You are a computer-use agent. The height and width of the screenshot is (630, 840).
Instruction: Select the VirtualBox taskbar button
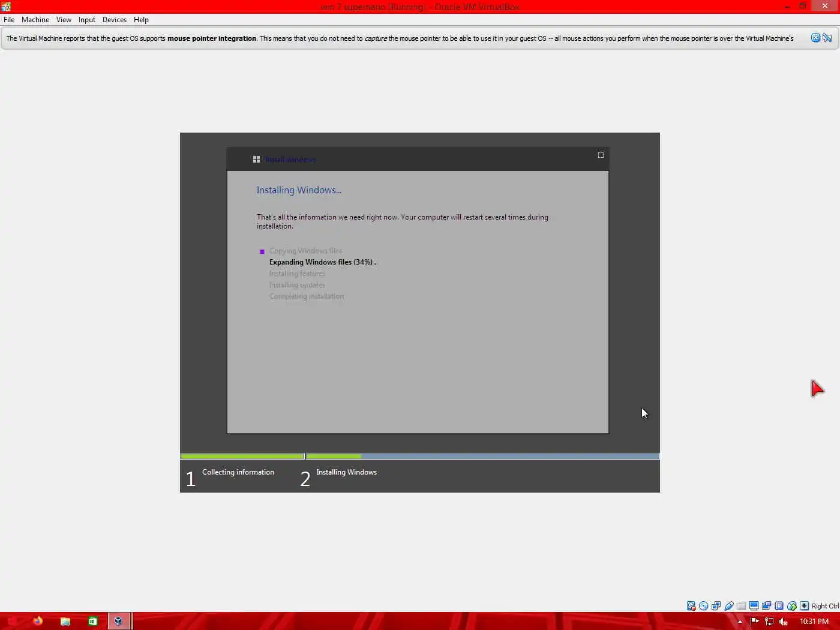[x=119, y=621]
